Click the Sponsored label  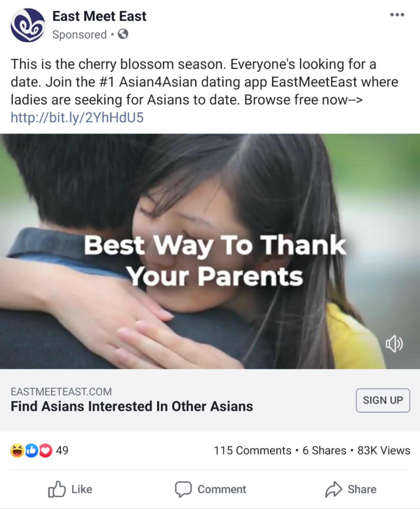[79, 34]
